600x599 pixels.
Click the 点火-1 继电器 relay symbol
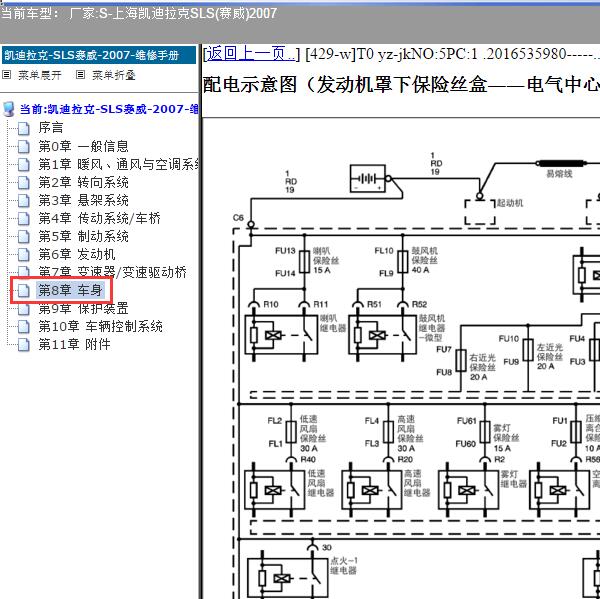click(287, 578)
